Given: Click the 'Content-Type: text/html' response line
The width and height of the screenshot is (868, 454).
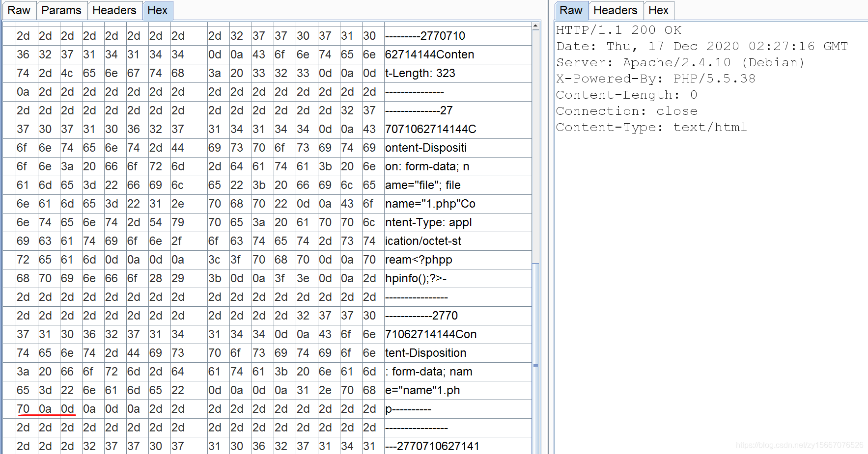Looking at the screenshot, I should coord(651,127).
